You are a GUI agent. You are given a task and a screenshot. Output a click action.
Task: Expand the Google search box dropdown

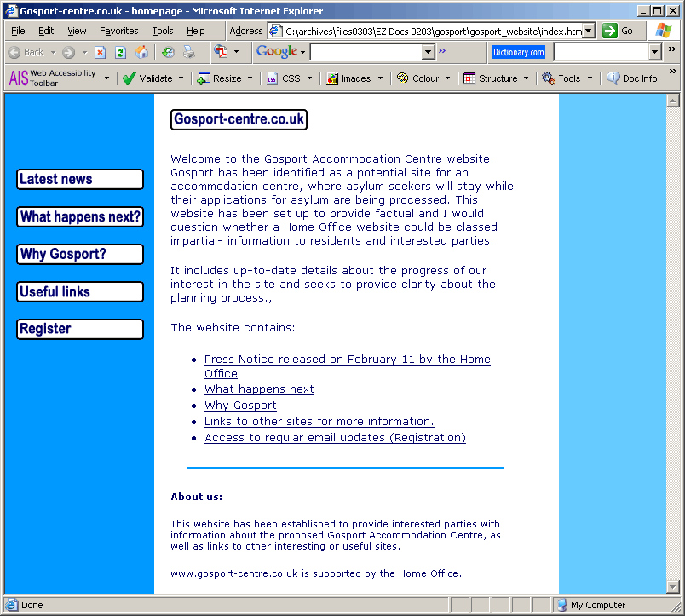point(428,52)
